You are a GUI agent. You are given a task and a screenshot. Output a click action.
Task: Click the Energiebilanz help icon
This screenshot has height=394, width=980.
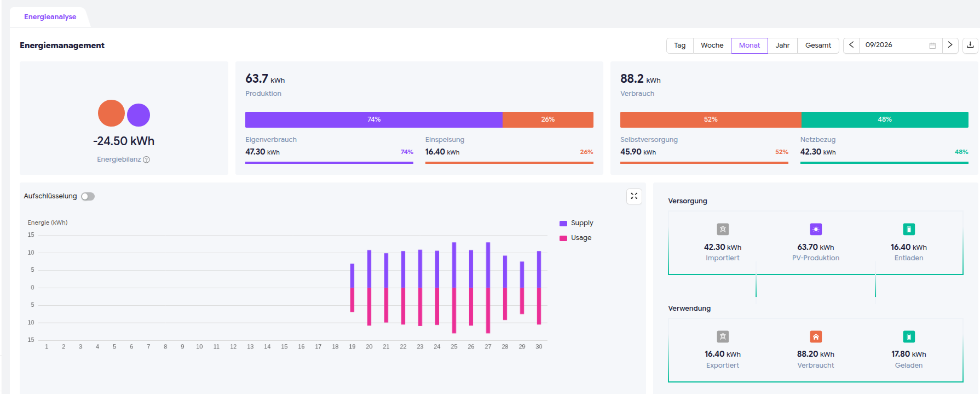pos(146,159)
